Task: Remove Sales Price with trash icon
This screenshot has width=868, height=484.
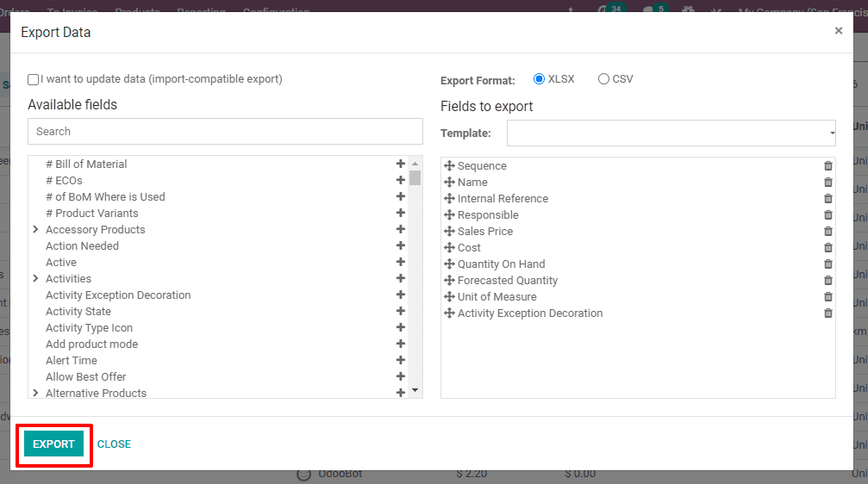Action: [x=828, y=231]
